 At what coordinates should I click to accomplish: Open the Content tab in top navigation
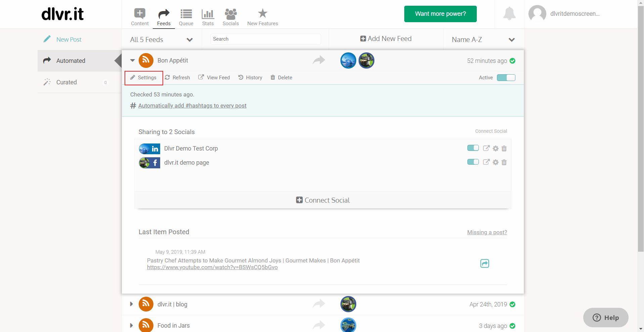[x=140, y=17]
